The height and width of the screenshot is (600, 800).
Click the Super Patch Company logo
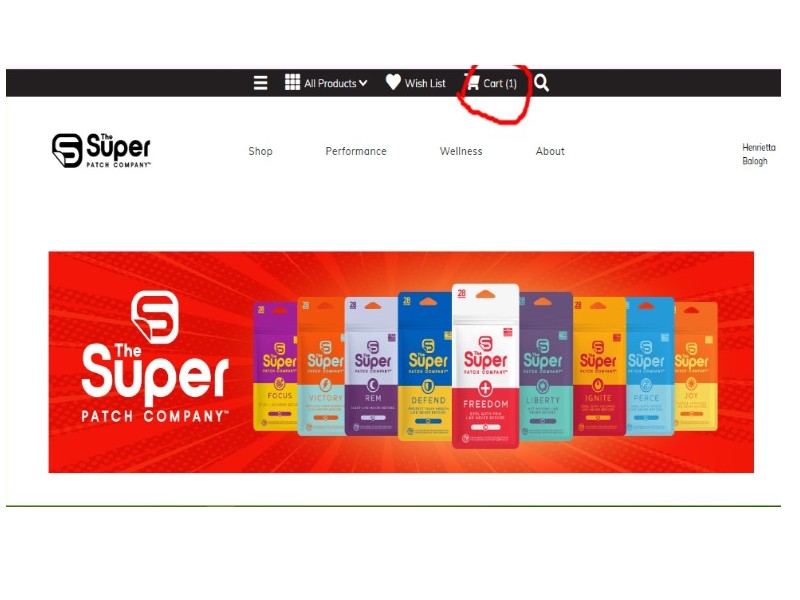(101, 151)
